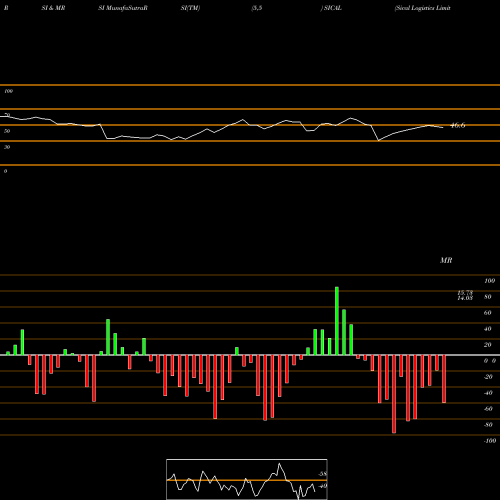Click the end of the RSI line
Image resolution: width=500 pixels, height=500 pixels.
443,127
